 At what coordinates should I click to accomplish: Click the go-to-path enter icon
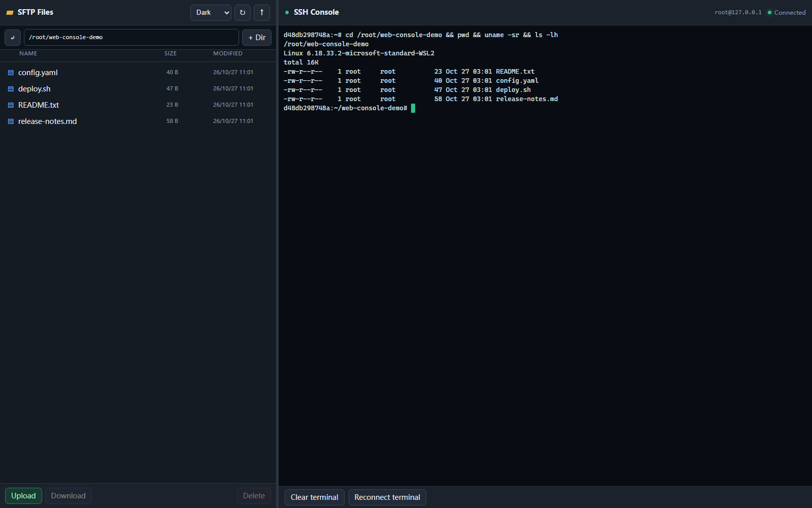13,38
